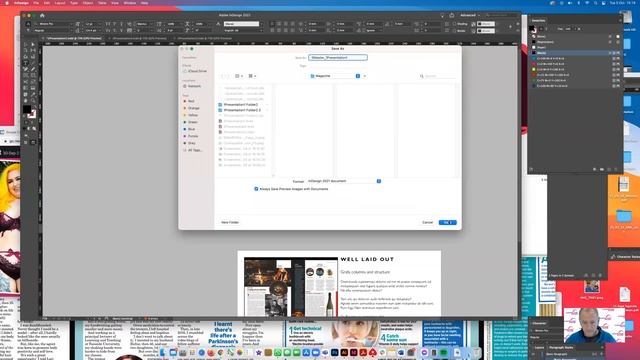Open the Layout menu
640x360 pixels.
click(x=60, y=3)
